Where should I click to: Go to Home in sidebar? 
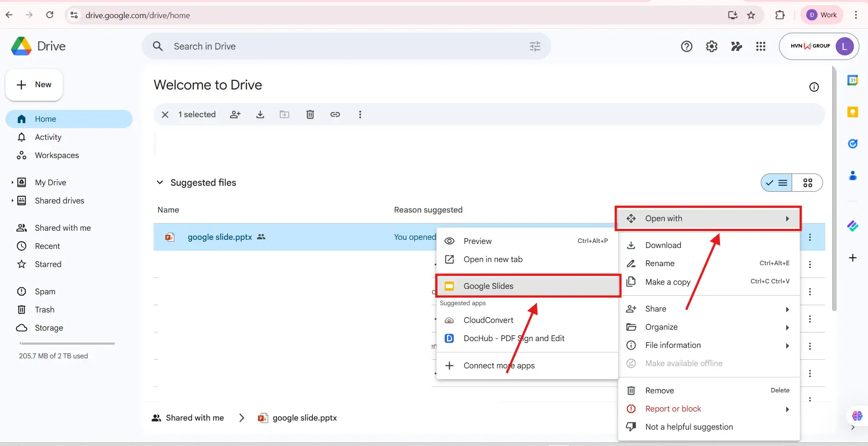click(x=69, y=119)
